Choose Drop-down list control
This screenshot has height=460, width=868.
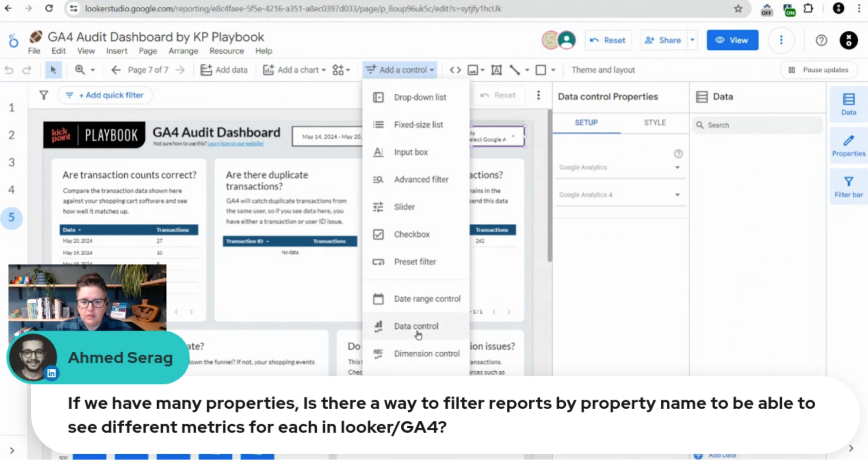[416, 97]
